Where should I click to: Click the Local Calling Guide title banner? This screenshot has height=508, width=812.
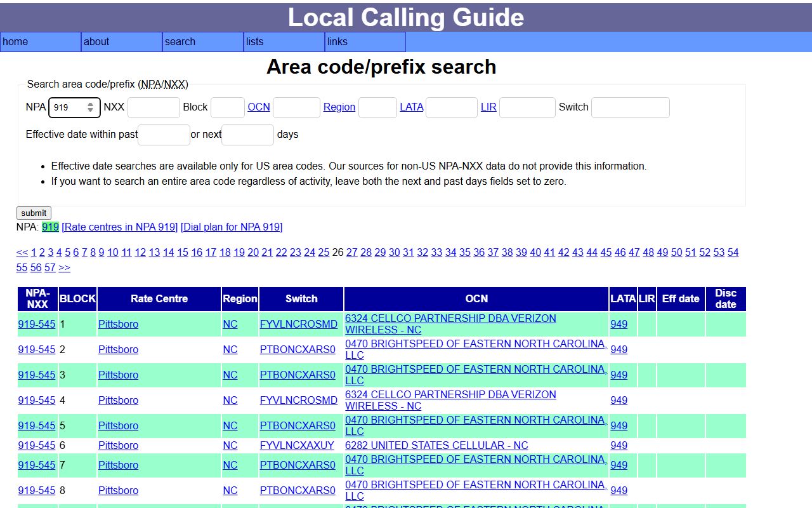(x=406, y=17)
